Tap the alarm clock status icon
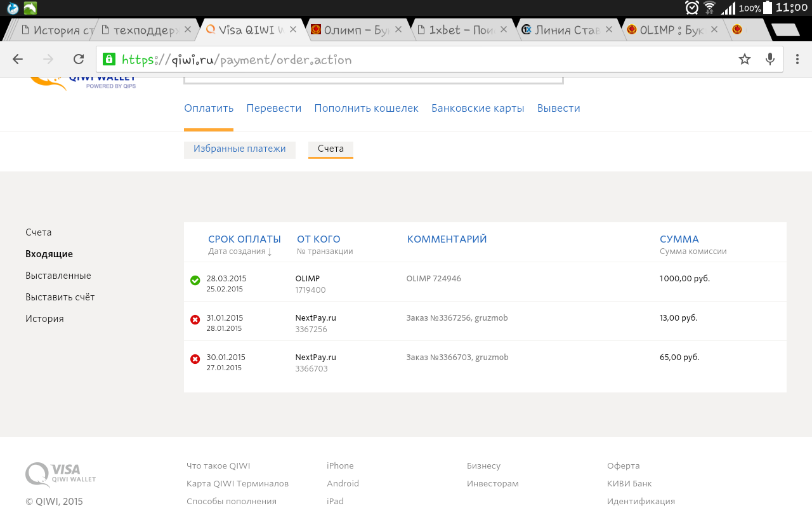The image size is (812, 508). click(692, 8)
